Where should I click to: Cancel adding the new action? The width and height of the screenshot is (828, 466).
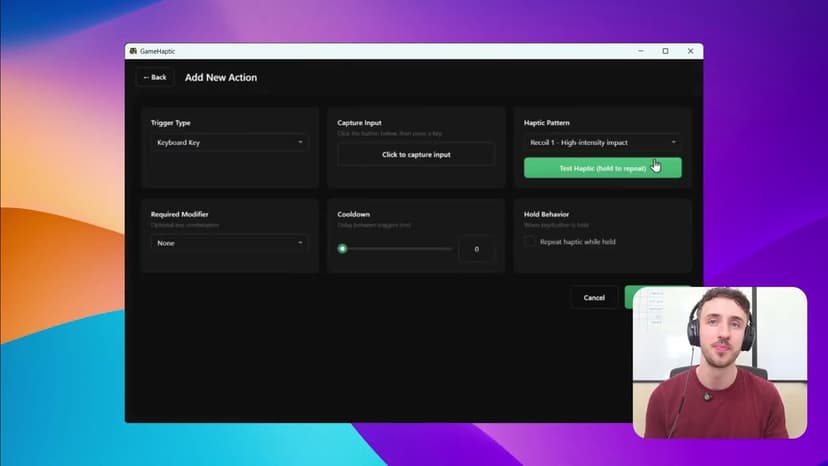pyautogui.click(x=594, y=297)
